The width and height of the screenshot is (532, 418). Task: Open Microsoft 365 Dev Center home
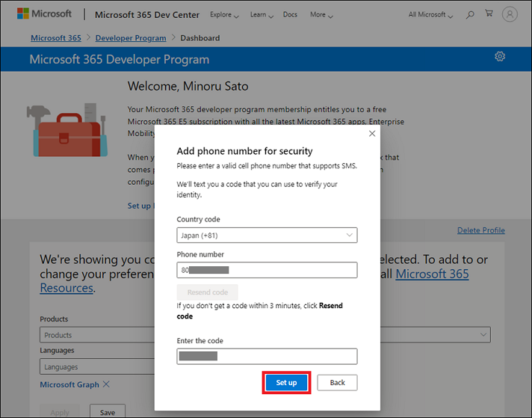(x=147, y=15)
